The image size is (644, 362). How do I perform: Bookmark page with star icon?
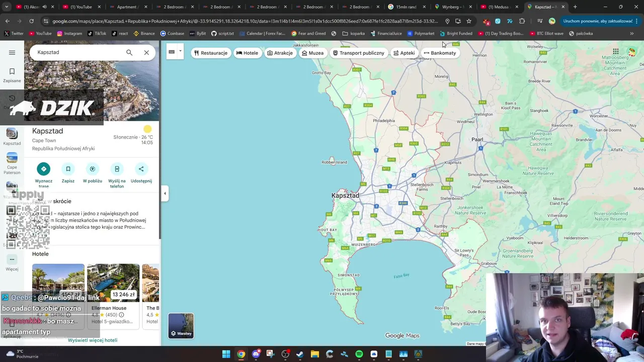[x=469, y=21]
